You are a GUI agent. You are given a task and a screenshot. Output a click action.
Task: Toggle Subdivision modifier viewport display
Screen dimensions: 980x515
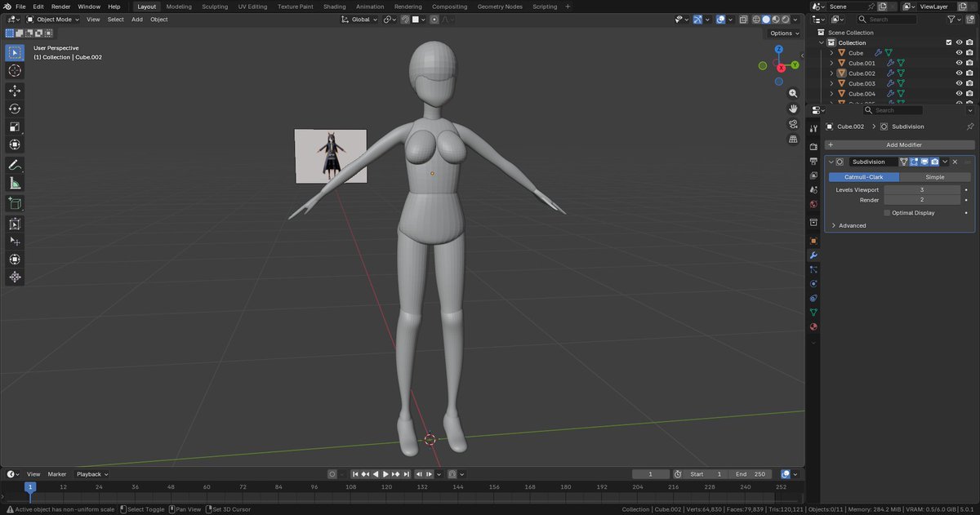(x=924, y=162)
